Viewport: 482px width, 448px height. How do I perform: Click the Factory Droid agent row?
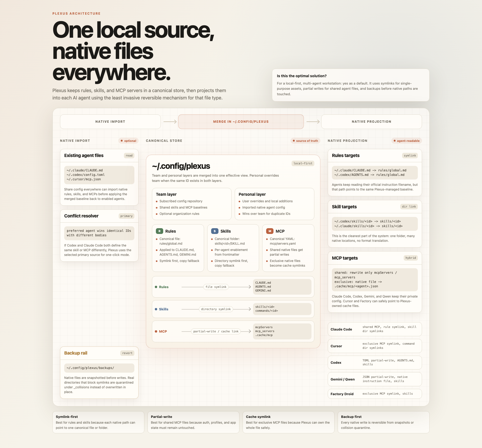coord(375,394)
